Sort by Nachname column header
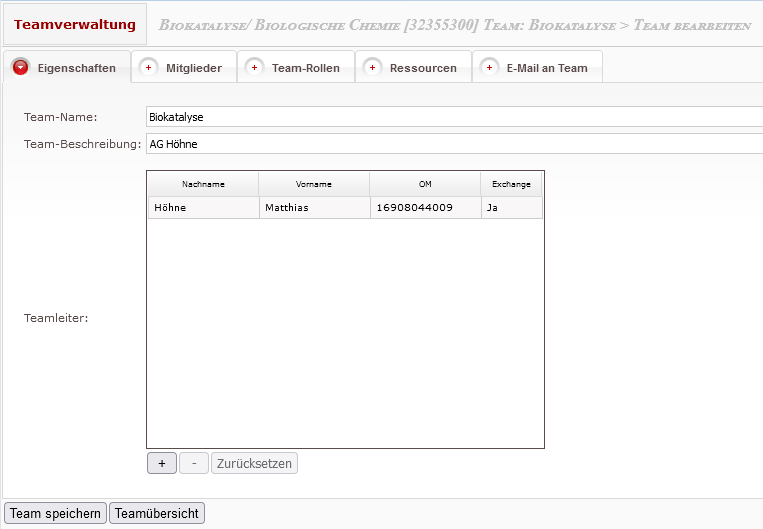763x529 pixels. 203,184
